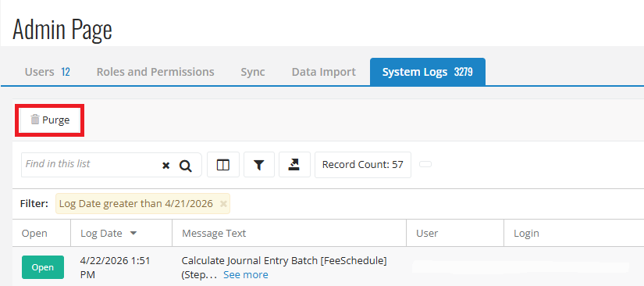Open the Sync tab

[253, 72]
